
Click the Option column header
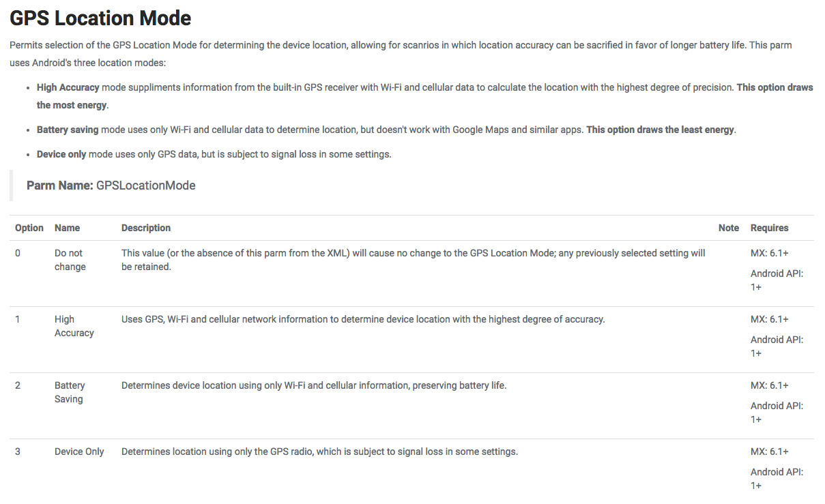pos(29,228)
